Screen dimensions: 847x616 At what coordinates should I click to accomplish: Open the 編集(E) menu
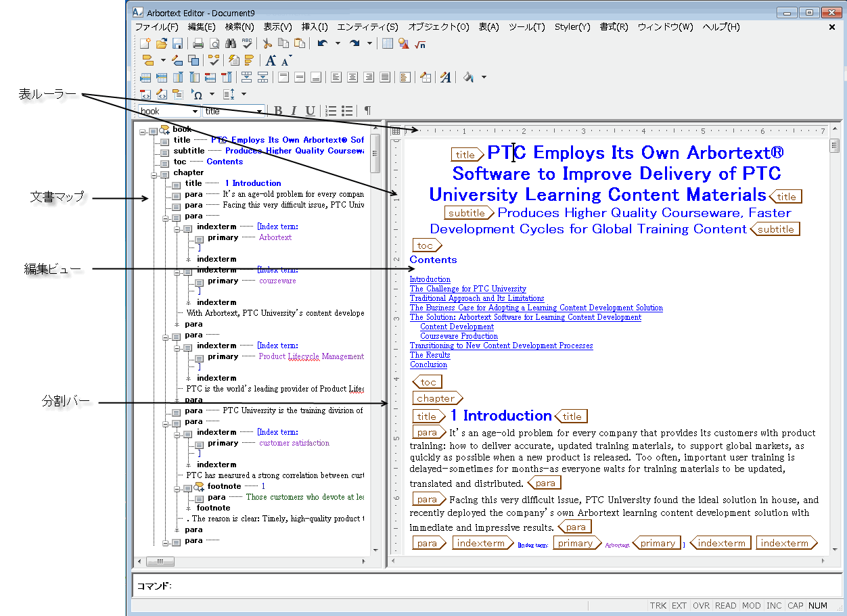202,27
